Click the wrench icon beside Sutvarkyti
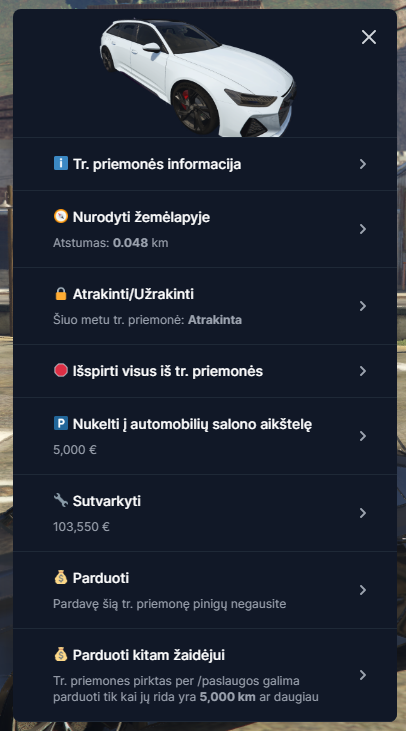This screenshot has height=731, width=406. 61,500
